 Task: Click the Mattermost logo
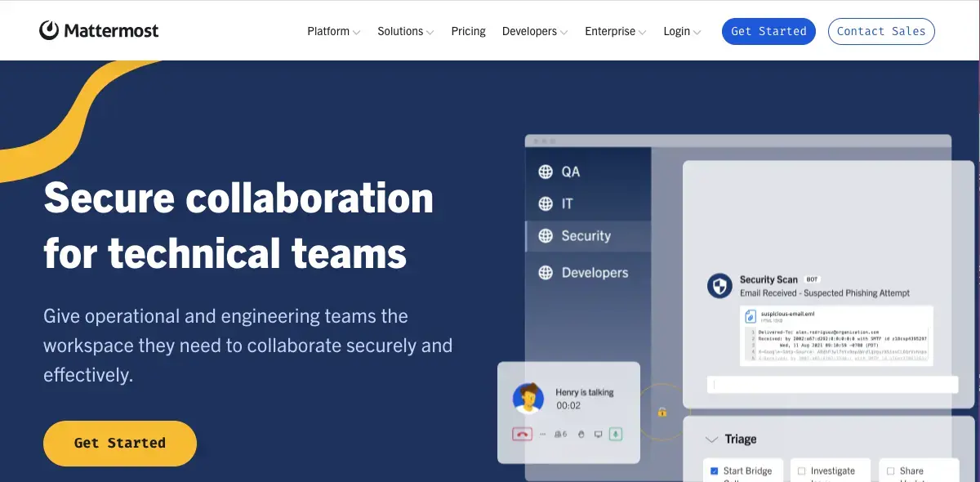(x=98, y=30)
